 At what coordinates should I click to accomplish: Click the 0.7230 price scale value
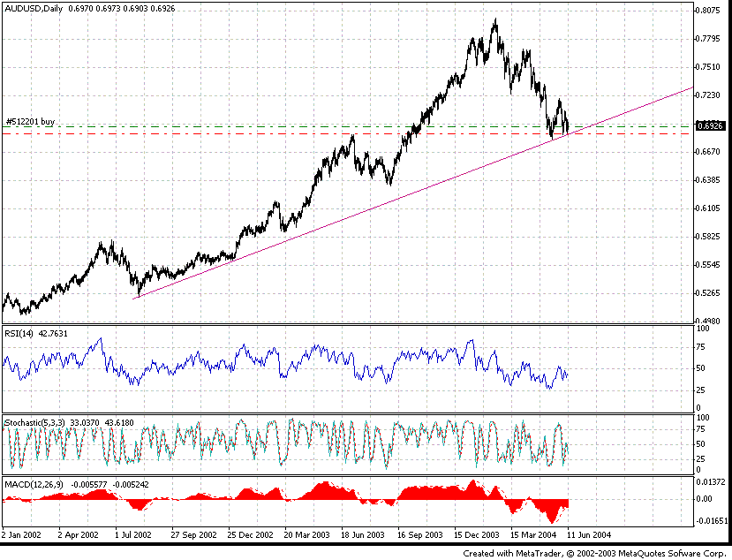coord(709,95)
